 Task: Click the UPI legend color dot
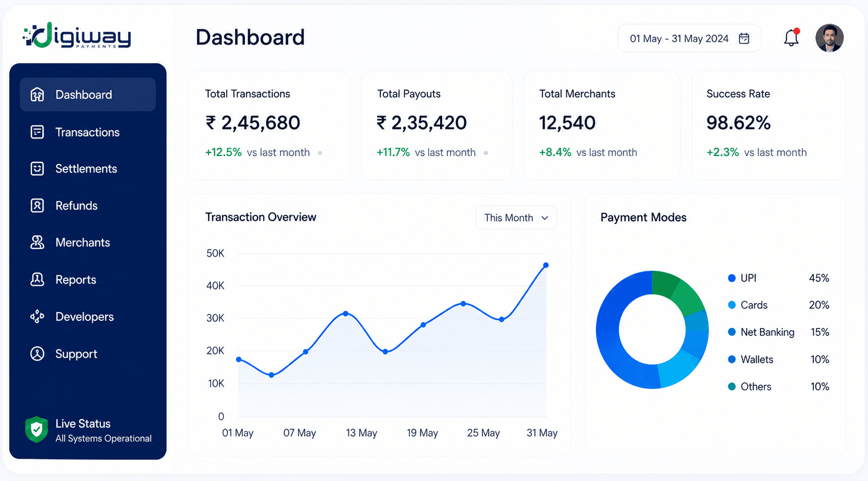pos(731,278)
